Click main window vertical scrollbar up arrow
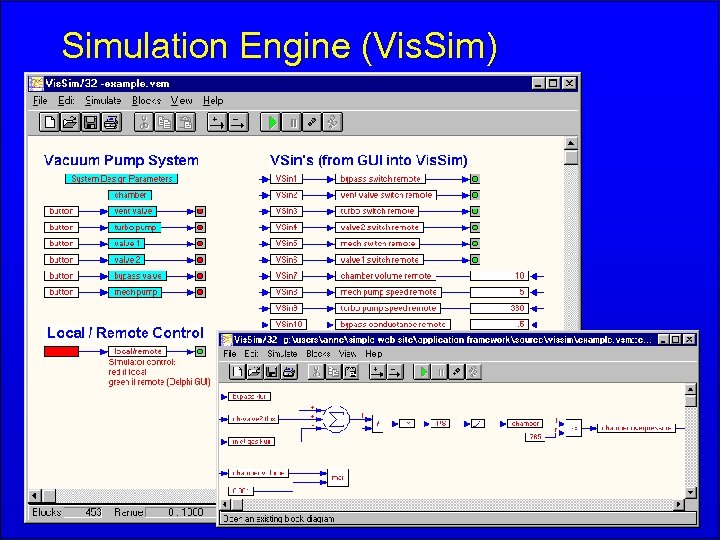The width and height of the screenshot is (720, 540). tap(571, 143)
